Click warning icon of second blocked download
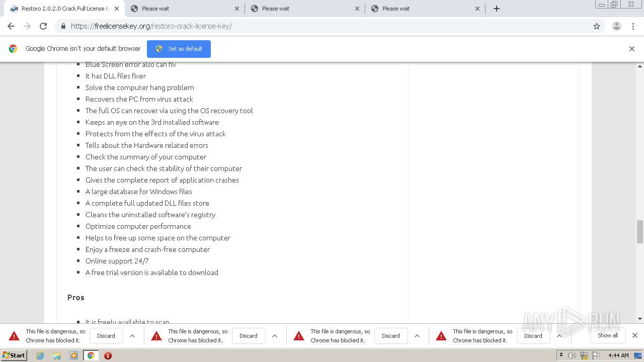 [x=156, y=336]
